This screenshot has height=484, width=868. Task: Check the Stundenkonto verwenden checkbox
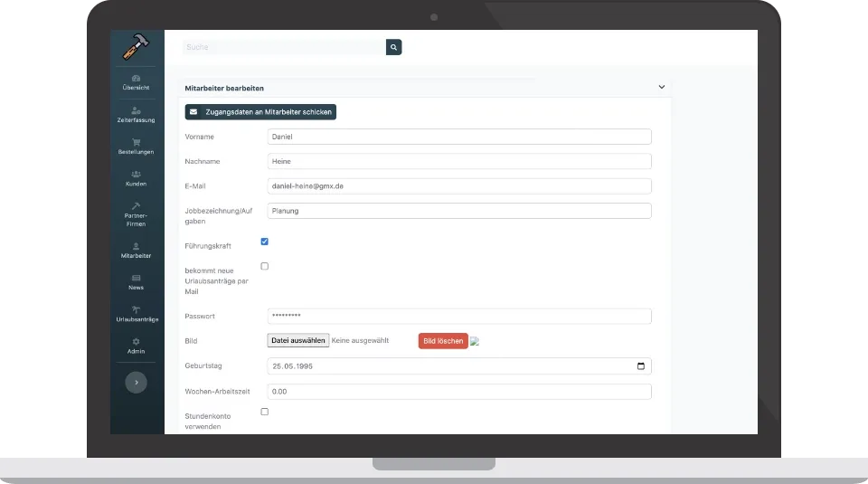click(265, 412)
